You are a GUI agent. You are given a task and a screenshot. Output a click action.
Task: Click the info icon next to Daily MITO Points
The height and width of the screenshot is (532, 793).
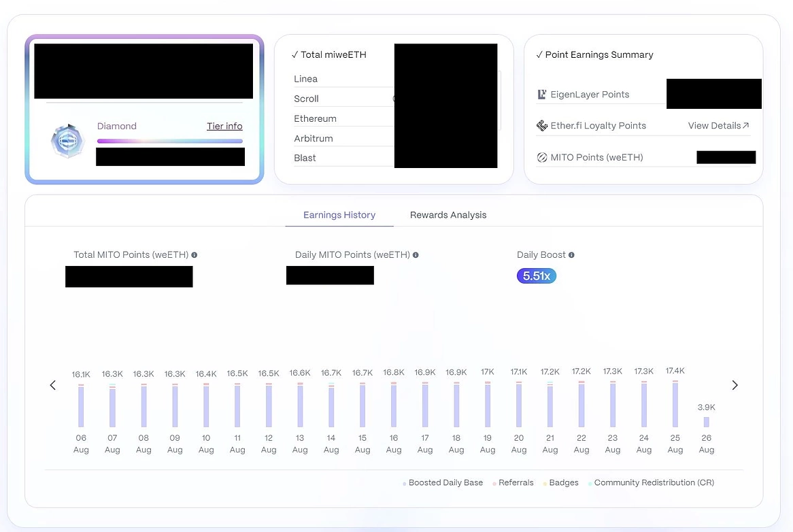pos(416,255)
